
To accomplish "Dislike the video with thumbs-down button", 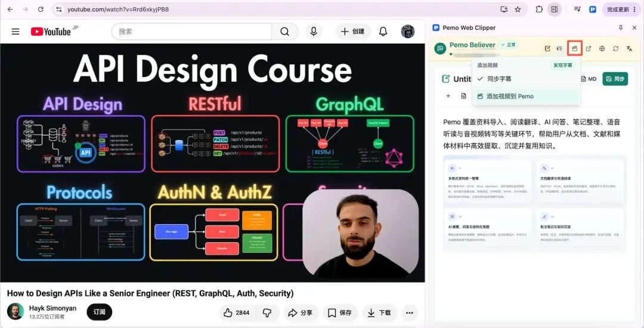I will pos(267,313).
